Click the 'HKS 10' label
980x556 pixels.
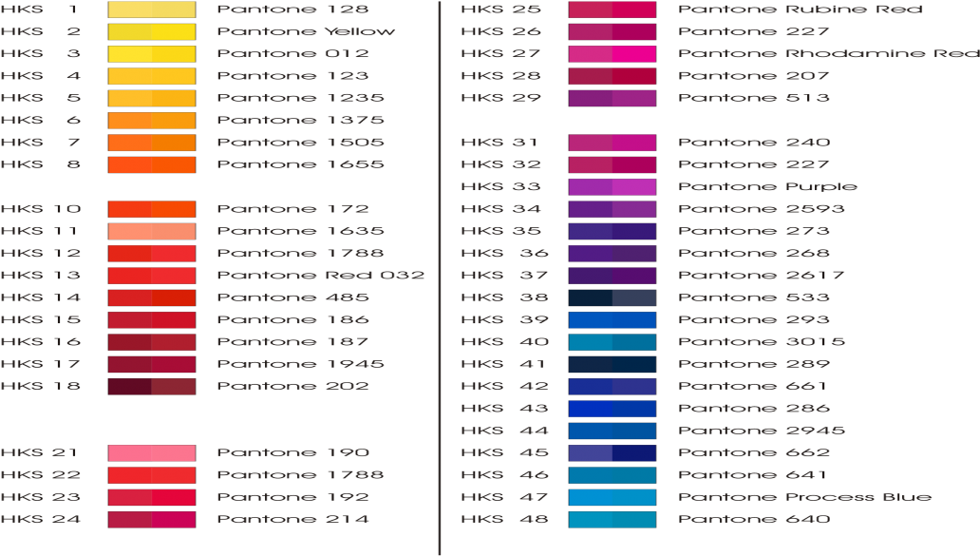click(x=41, y=209)
